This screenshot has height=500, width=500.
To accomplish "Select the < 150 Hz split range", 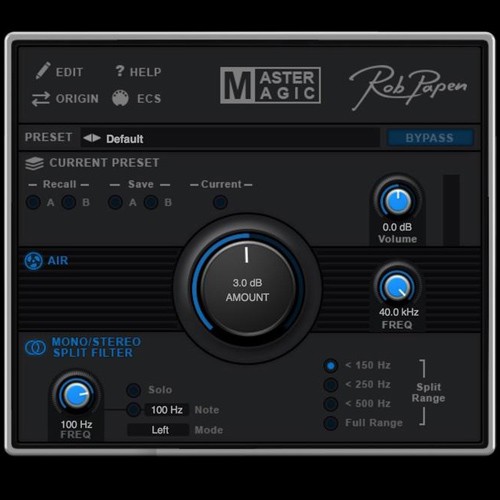I will 331,366.
